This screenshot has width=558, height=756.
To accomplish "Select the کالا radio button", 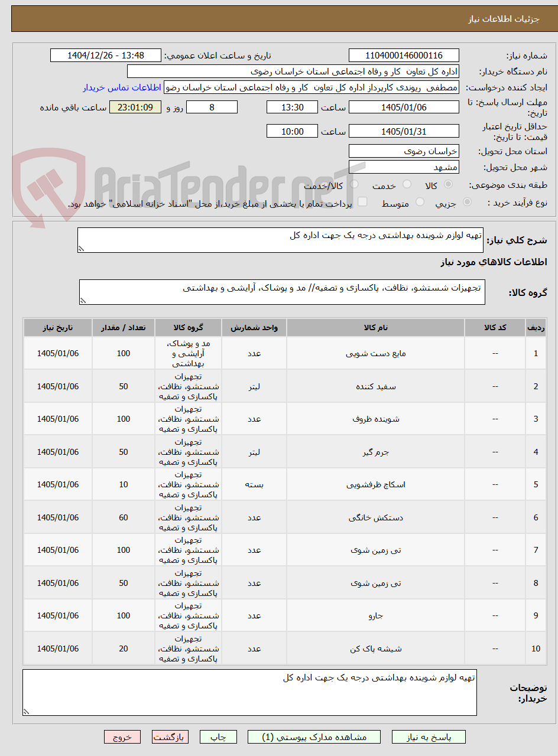I will [x=449, y=184].
